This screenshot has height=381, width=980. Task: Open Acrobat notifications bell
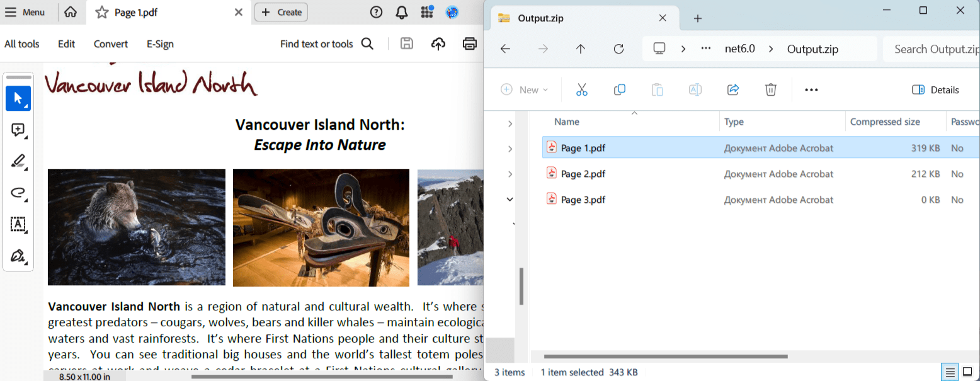tap(401, 12)
